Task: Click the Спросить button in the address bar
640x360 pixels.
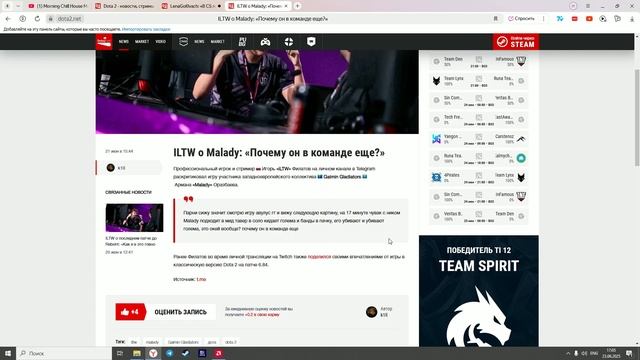Action: coord(521,19)
